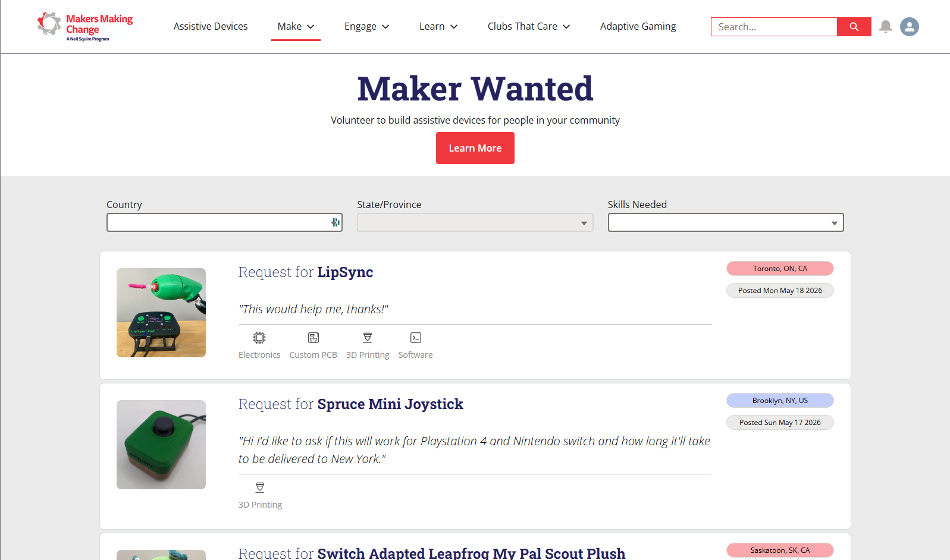Go to Adaptive Gaming page
This screenshot has height=560, width=950.
tap(638, 26)
